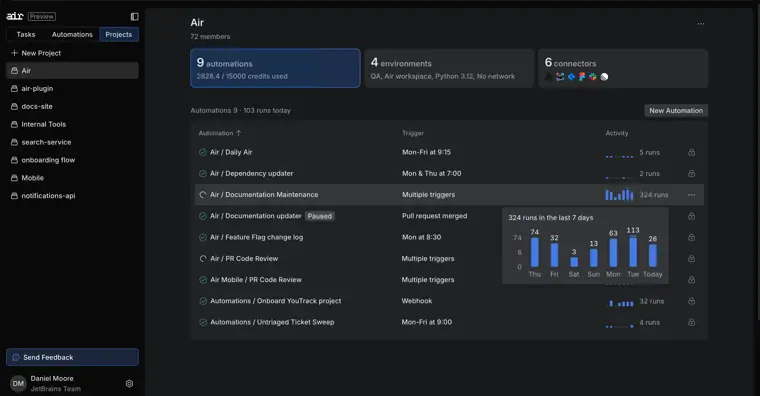
Task: Click lock icon in Air Mobile row
Action: (x=691, y=280)
